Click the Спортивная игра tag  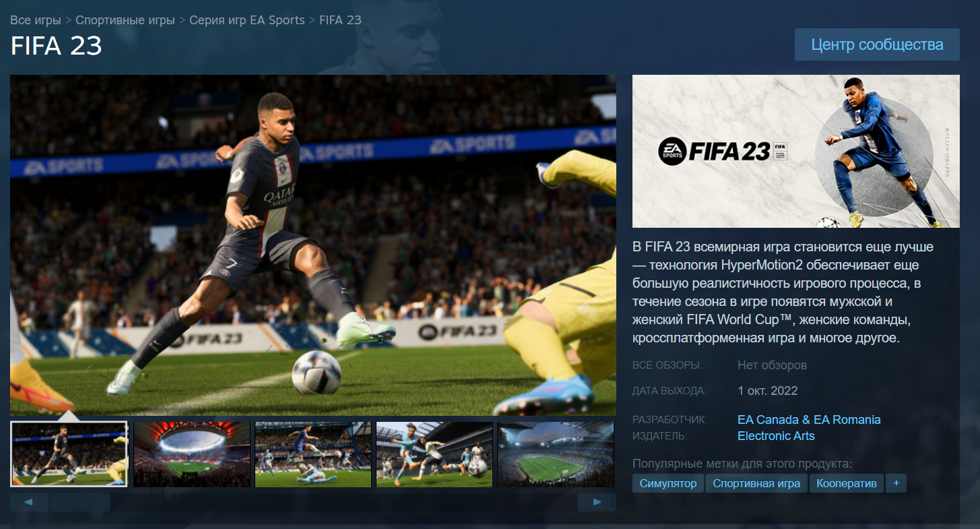click(756, 483)
